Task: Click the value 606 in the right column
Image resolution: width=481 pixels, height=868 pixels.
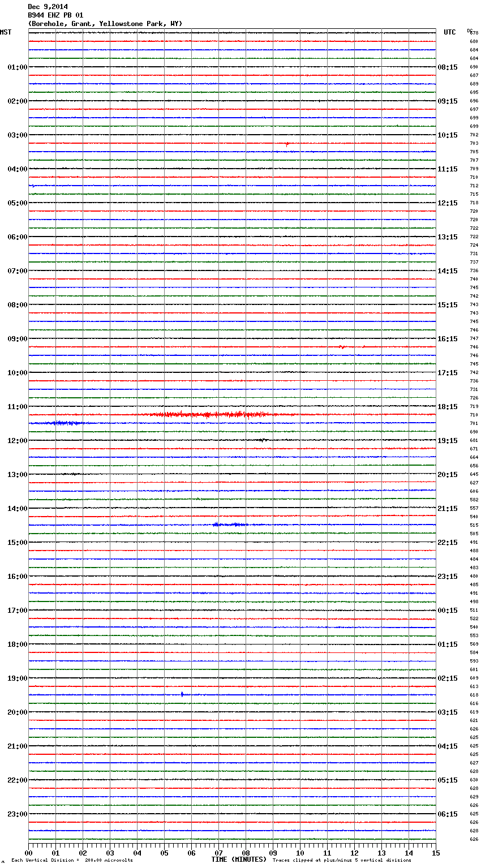Action: pos(474,491)
